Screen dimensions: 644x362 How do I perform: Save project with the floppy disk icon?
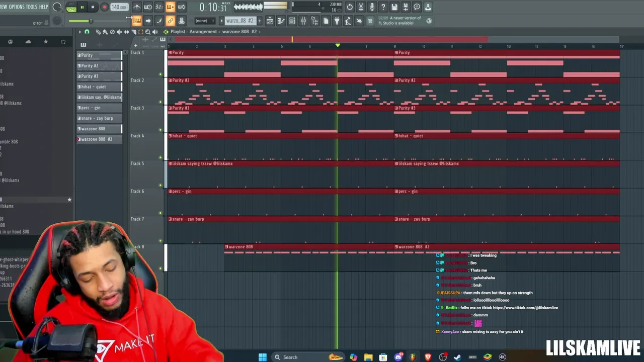394,7
